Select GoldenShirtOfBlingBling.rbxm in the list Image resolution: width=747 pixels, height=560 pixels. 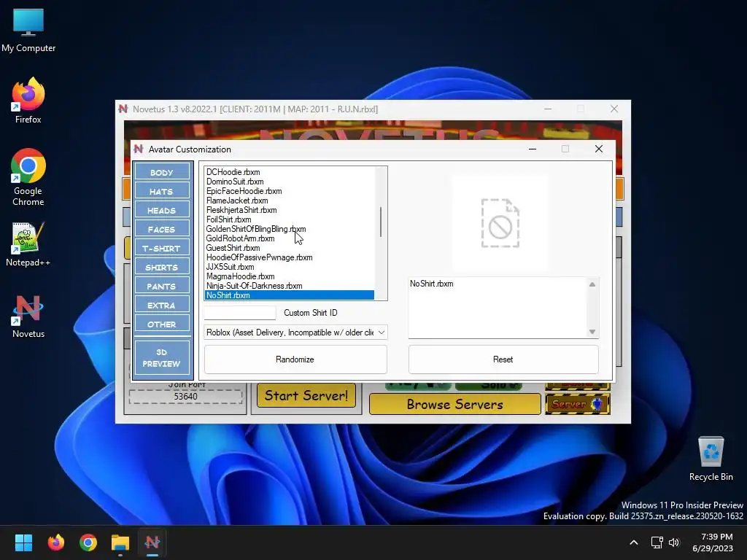[x=289, y=229]
